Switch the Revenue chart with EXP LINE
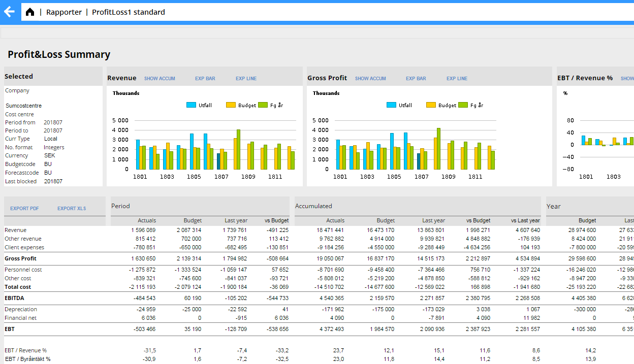 [246, 78]
